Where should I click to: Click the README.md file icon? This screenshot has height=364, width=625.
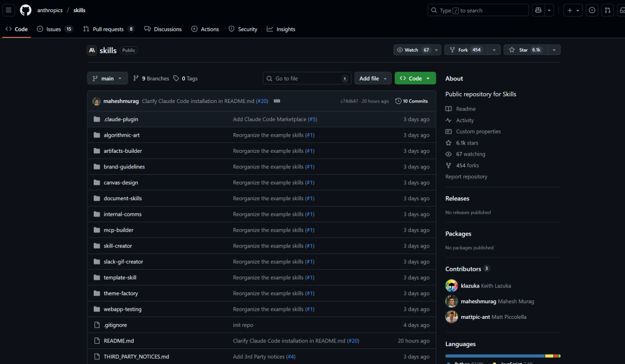(x=97, y=341)
